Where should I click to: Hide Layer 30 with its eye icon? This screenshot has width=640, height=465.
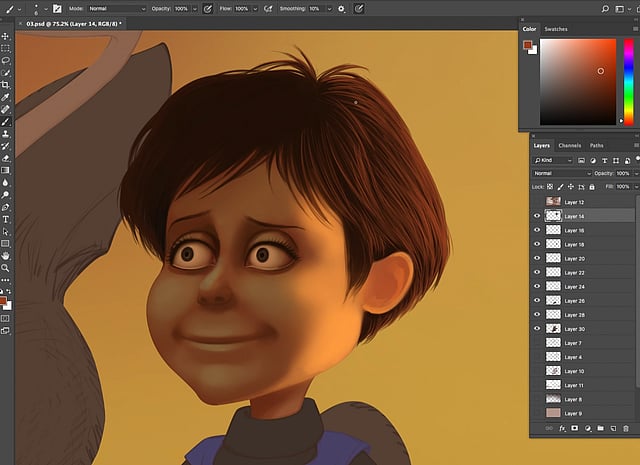(537, 329)
